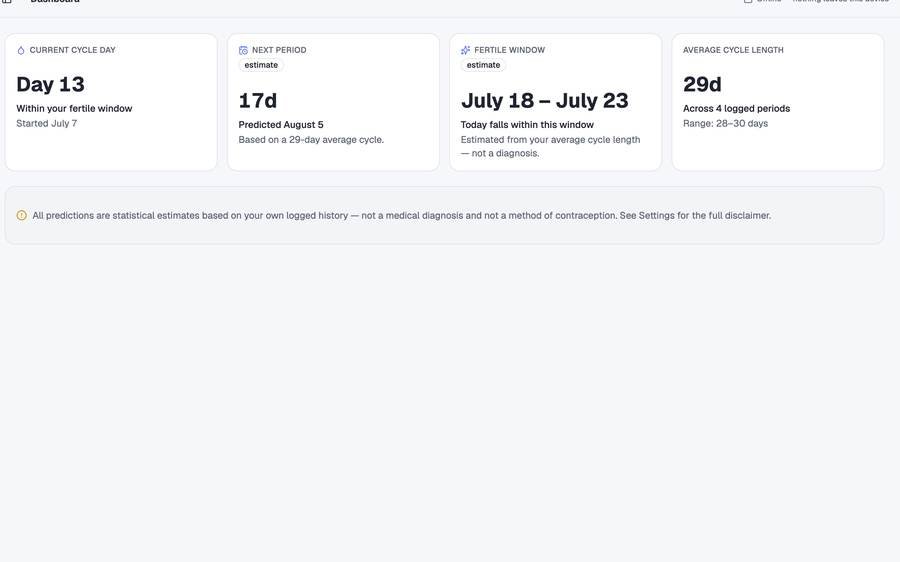Click the "CURRENT CYCLE DAY" heading
This screenshot has height=562, width=900.
(x=72, y=50)
